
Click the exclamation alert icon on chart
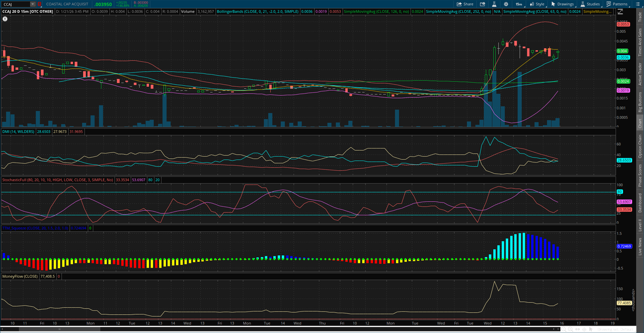pyautogui.click(x=5, y=19)
